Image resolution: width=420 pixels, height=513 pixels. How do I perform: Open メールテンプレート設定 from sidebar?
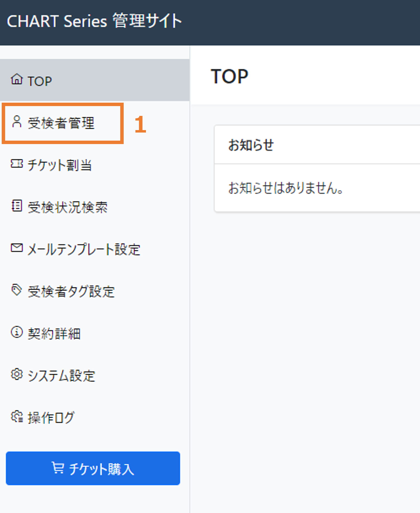[x=95, y=249]
